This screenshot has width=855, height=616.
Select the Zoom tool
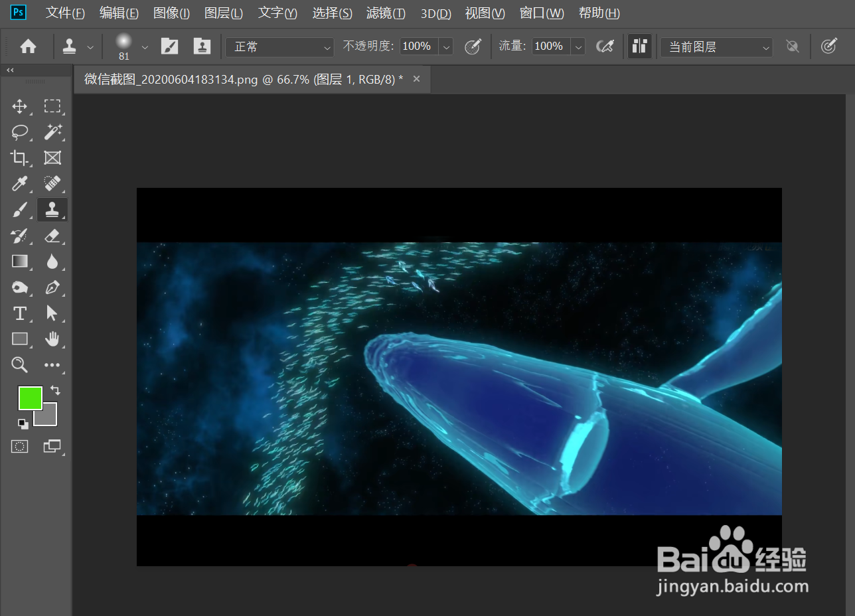(x=20, y=364)
